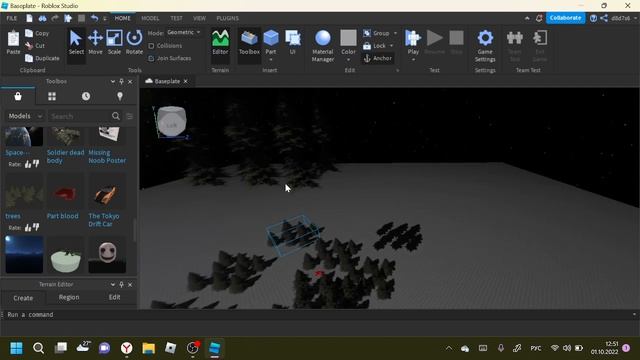Screen dimensions: 640x360
Task: Pick the Rotate tool
Action: coord(134,42)
